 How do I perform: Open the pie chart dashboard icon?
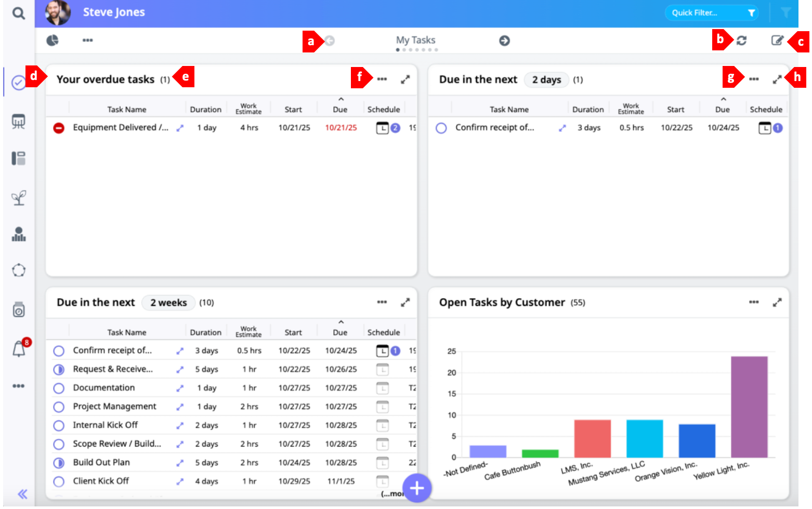53,41
